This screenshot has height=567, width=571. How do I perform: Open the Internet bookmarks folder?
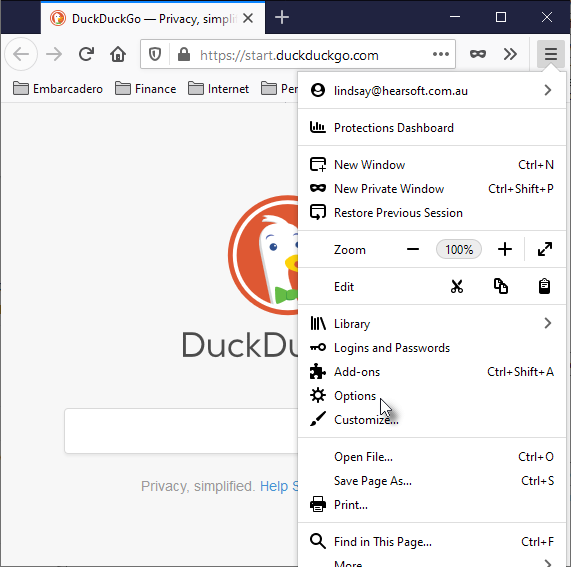tap(218, 88)
